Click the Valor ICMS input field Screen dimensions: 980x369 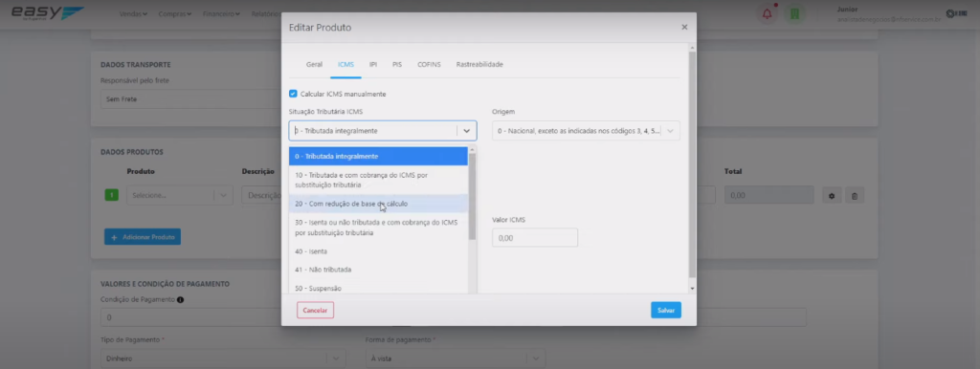point(534,238)
